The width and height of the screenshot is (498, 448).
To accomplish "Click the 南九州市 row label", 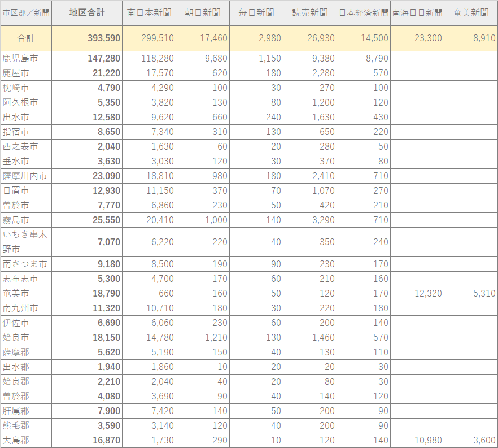I will (20, 308).
